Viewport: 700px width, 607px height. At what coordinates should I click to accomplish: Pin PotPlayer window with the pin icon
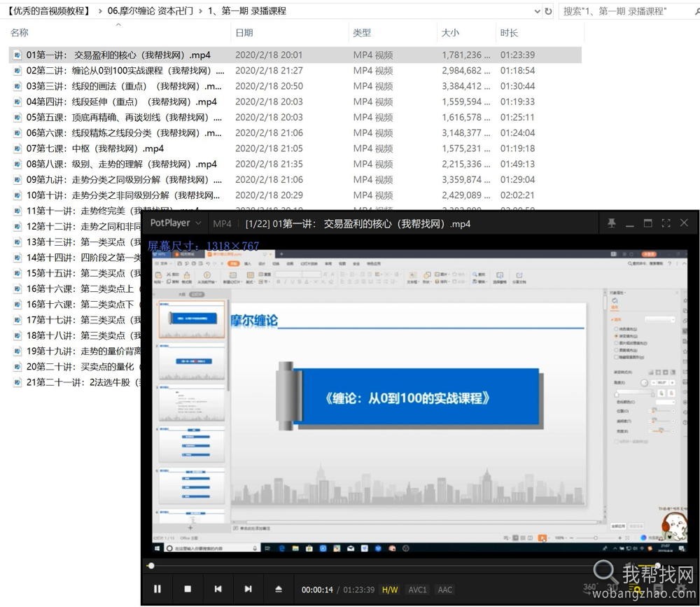tap(610, 223)
